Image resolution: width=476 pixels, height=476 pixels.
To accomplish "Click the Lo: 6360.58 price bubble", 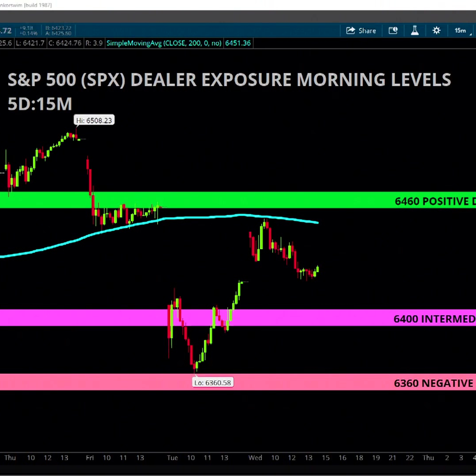I will point(213,382).
